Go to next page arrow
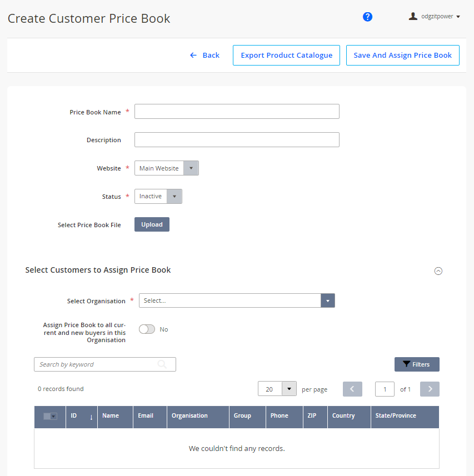Image resolution: width=474 pixels, height=476 pixels. point(430,389)
